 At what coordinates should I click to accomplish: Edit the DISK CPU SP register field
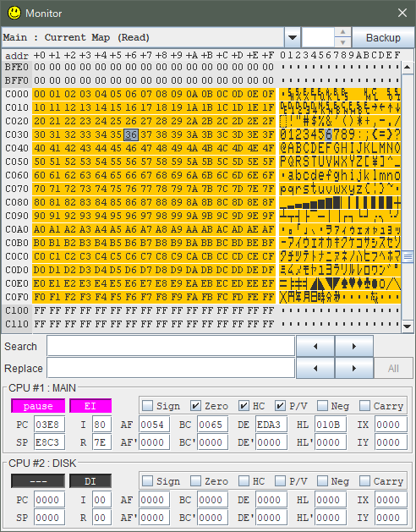pyautogui.click(x=49, y=518)
